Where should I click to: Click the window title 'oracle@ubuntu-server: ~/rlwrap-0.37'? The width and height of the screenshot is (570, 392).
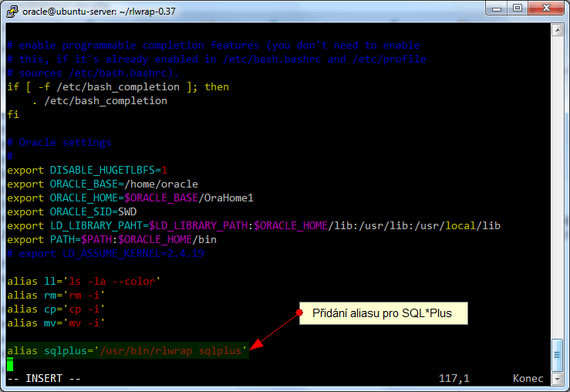[99, 12]
